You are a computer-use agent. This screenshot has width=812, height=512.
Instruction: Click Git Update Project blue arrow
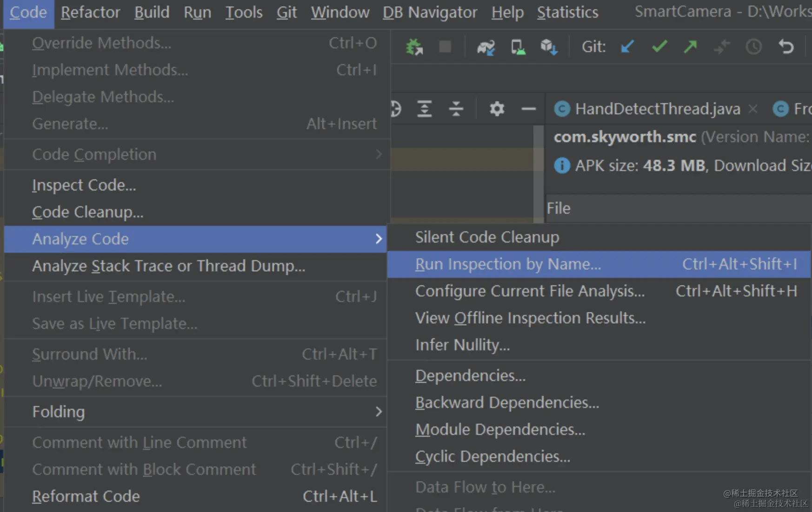coord(627,46)
